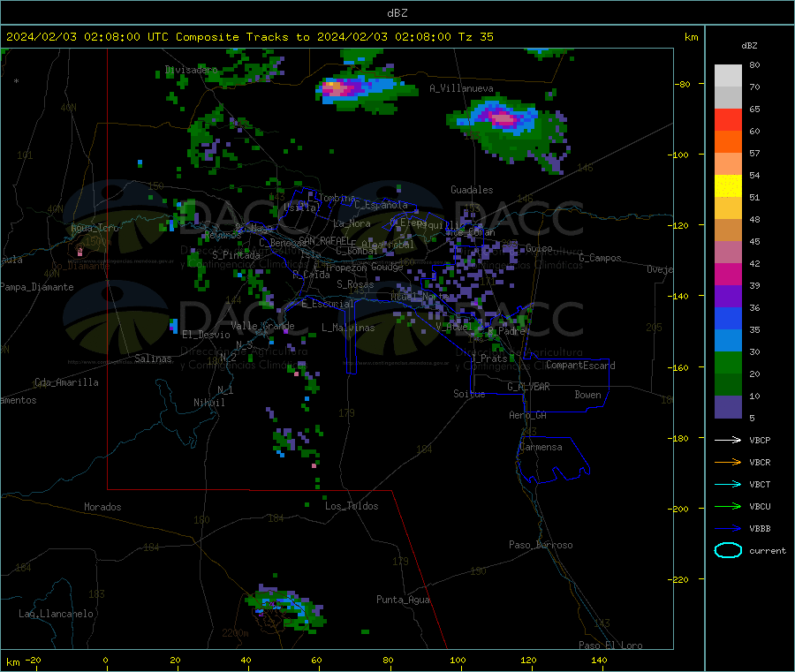This screenshot has height=672, width=795.
Task: Click the 'Punta_Agua' map label
Action: [x=403, y=600]
